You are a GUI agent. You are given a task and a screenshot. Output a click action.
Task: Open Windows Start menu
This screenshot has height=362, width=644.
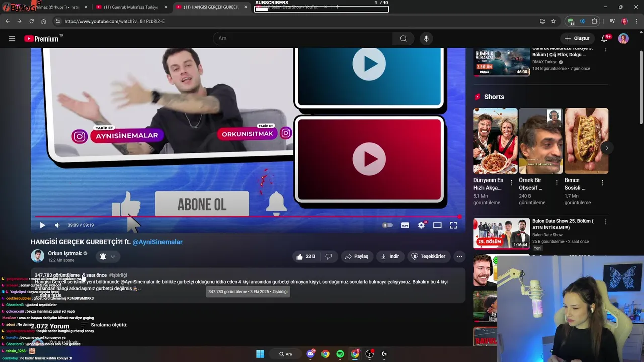click(260, 354)
